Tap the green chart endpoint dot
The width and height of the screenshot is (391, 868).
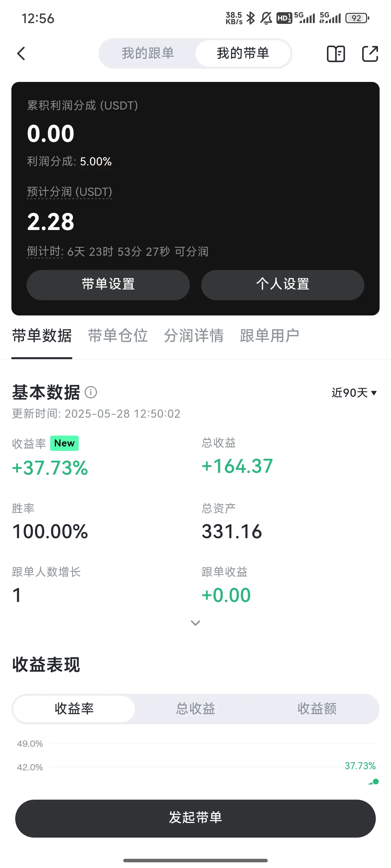(376, 781)
